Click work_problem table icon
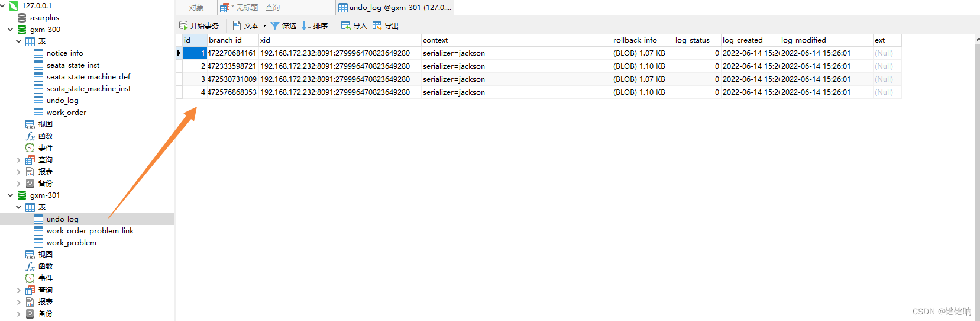Screen dimensions: 980x321 38,243
